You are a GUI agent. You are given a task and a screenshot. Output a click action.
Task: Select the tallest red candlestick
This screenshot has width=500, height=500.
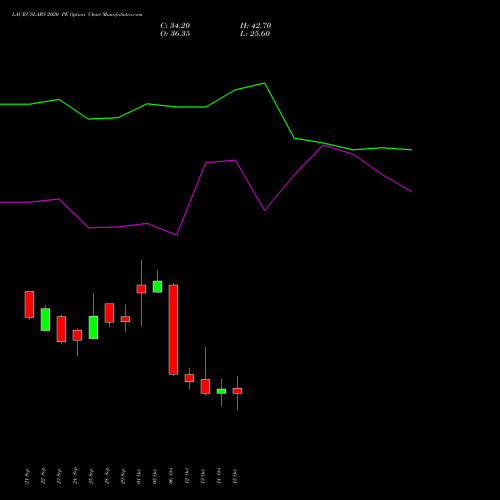click(x=173, y=330)
